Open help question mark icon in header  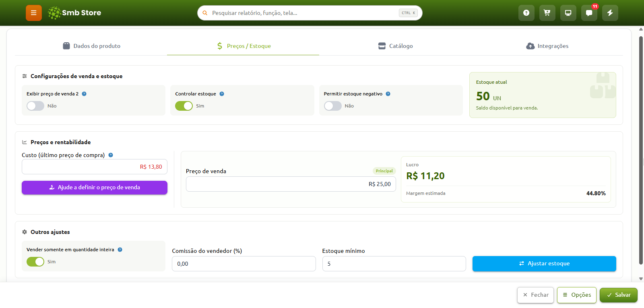526,13
